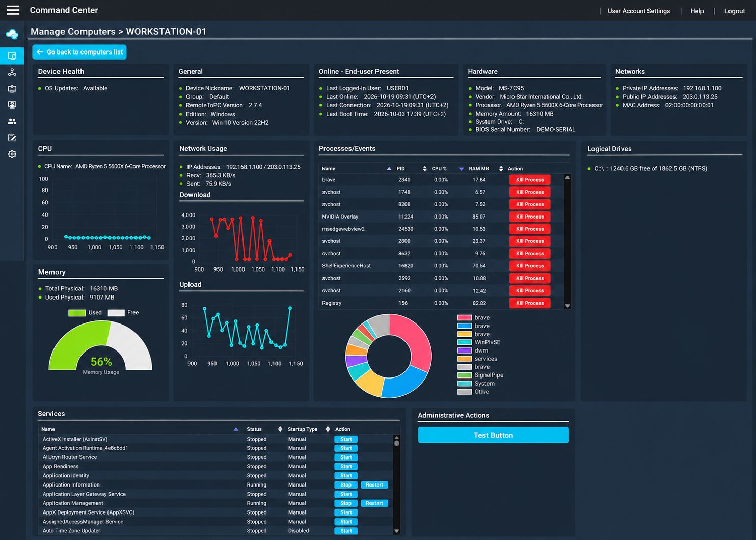Kill the svchost process PID 8632
The width and height of the screenshot is (756, 540).
click(x=530, y=254)
